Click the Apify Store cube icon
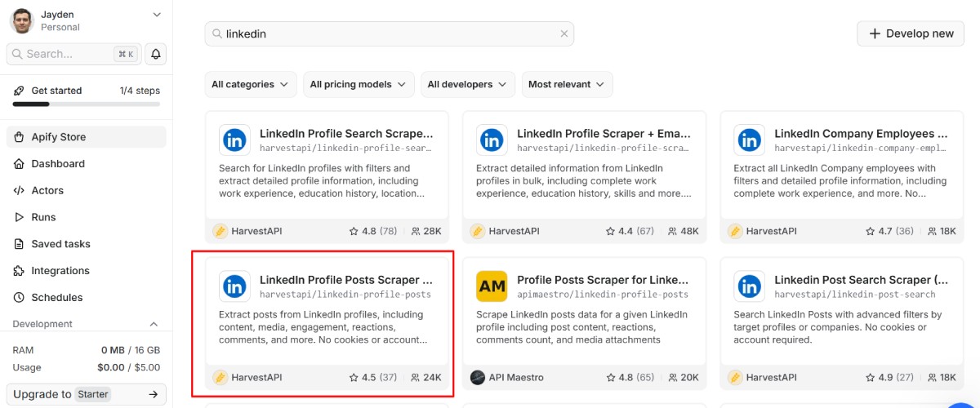The height and width of the screenshot is (408, 980). point(20,137)
